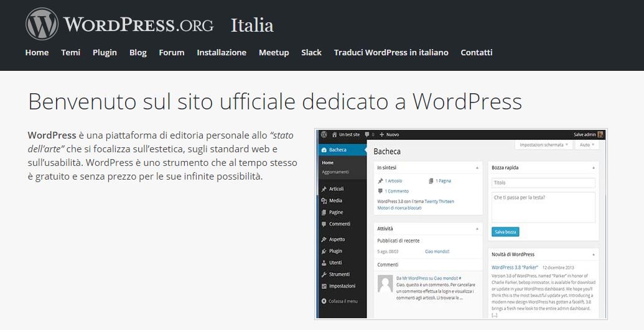This screenshot has width=644, height=330.
Task: Click the Salva bozza button
Action: click(x=505, y=232)
